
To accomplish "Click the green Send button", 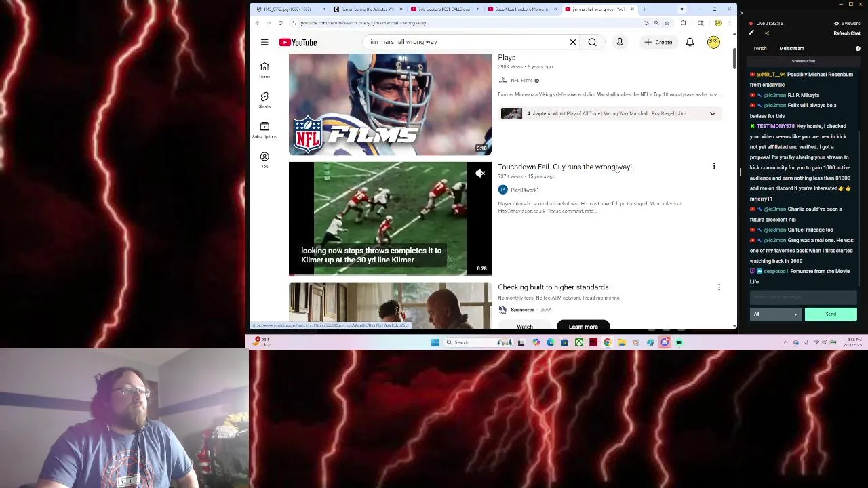I will click(x=831, y=314).
